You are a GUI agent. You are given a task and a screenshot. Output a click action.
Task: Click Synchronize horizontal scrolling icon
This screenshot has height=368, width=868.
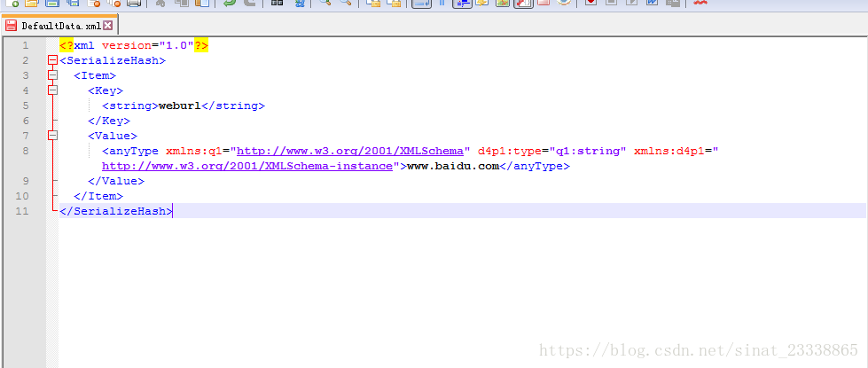tap(393, 3)
